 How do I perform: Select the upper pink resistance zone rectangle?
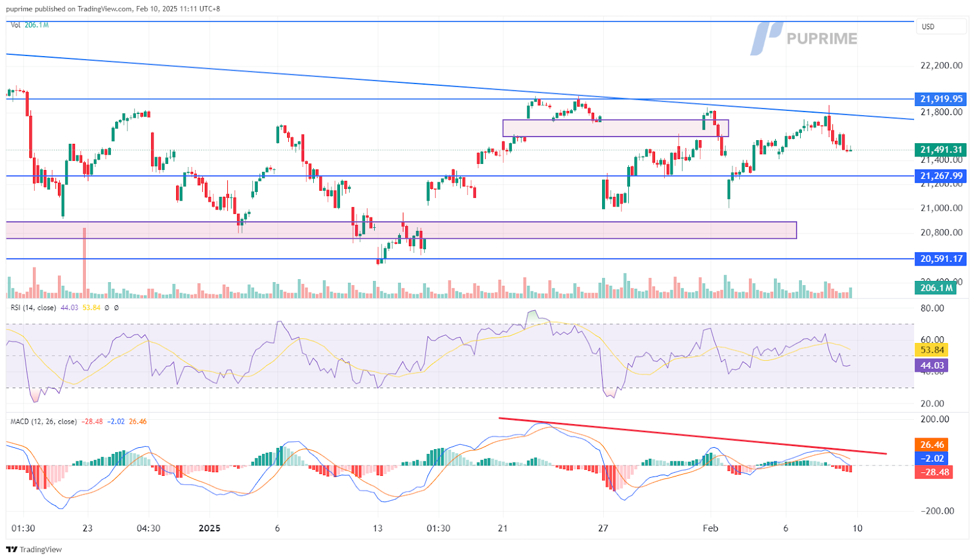point(615,128)
